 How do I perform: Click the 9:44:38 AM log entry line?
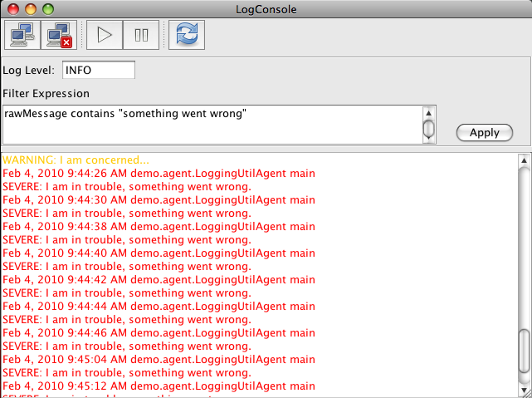click(x=159, y=226)
